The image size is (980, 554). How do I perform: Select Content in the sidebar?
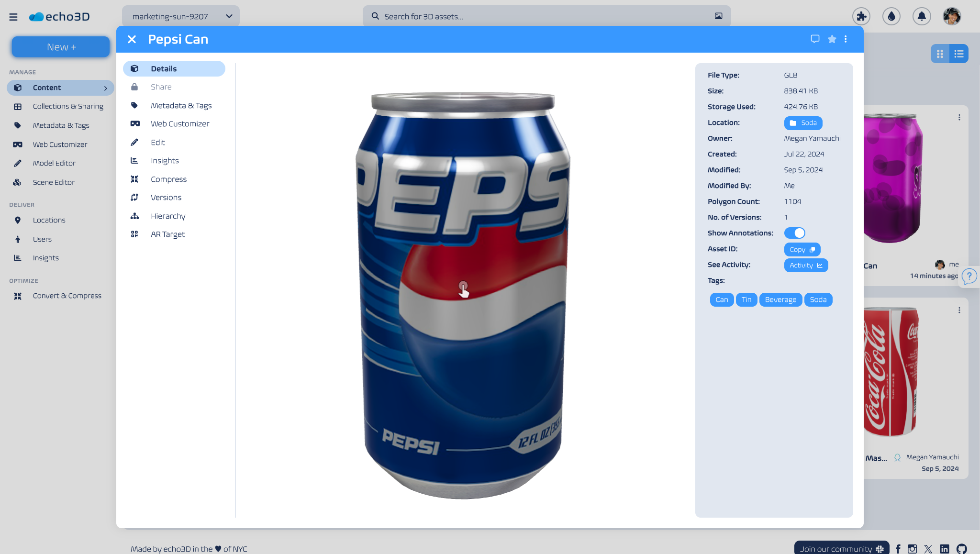click(60, 88)
